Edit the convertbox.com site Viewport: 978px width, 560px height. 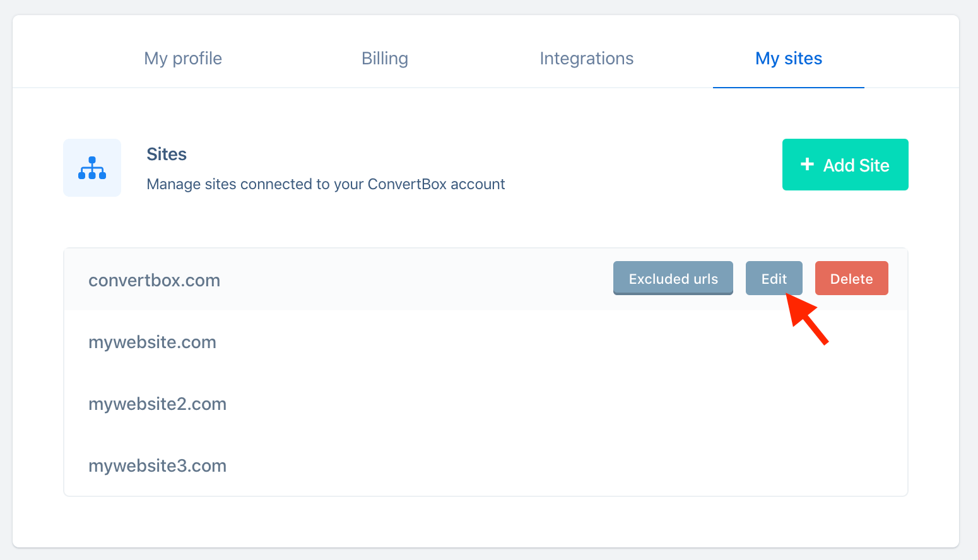774,278
